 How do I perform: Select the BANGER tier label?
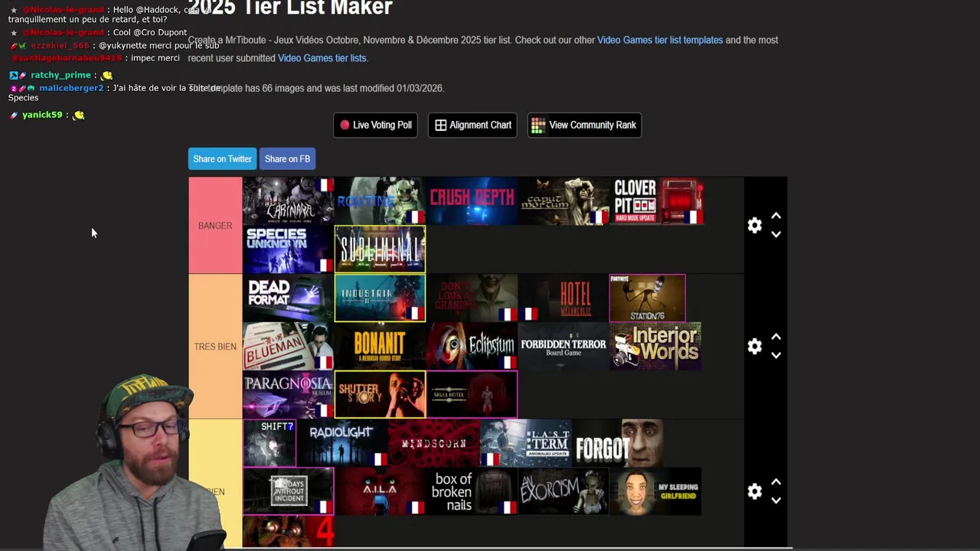click(x=215, y=226)
